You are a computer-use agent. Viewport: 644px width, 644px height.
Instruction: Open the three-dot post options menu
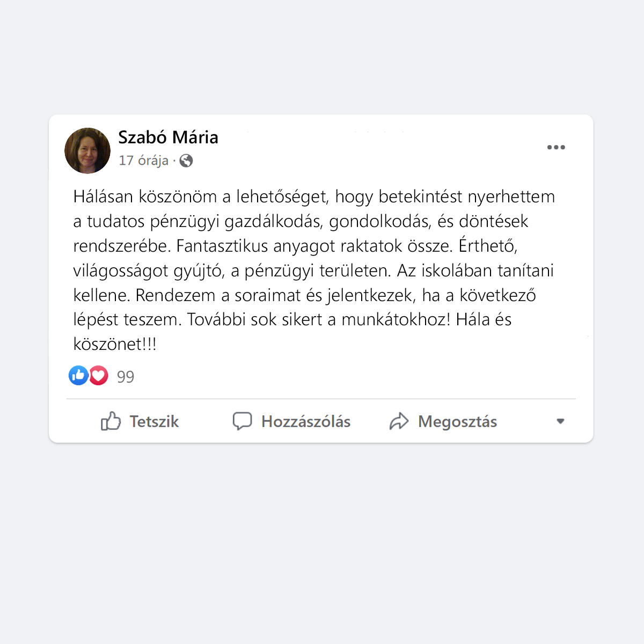(556, 147)
